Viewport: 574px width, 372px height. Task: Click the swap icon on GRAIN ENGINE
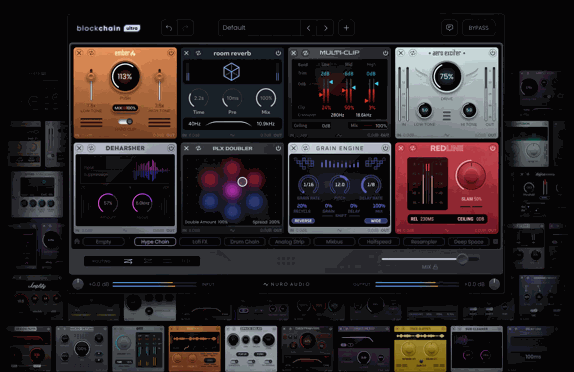(305, 148)
